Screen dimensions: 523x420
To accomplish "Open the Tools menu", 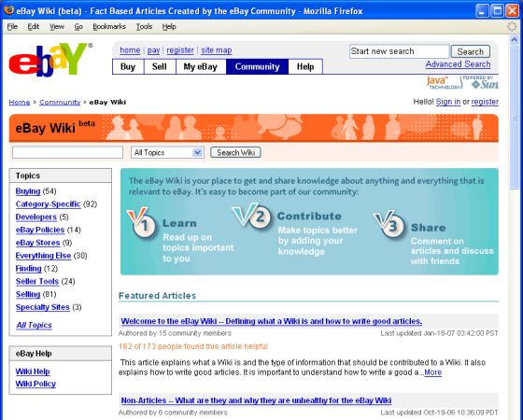I will coord(144,26).
